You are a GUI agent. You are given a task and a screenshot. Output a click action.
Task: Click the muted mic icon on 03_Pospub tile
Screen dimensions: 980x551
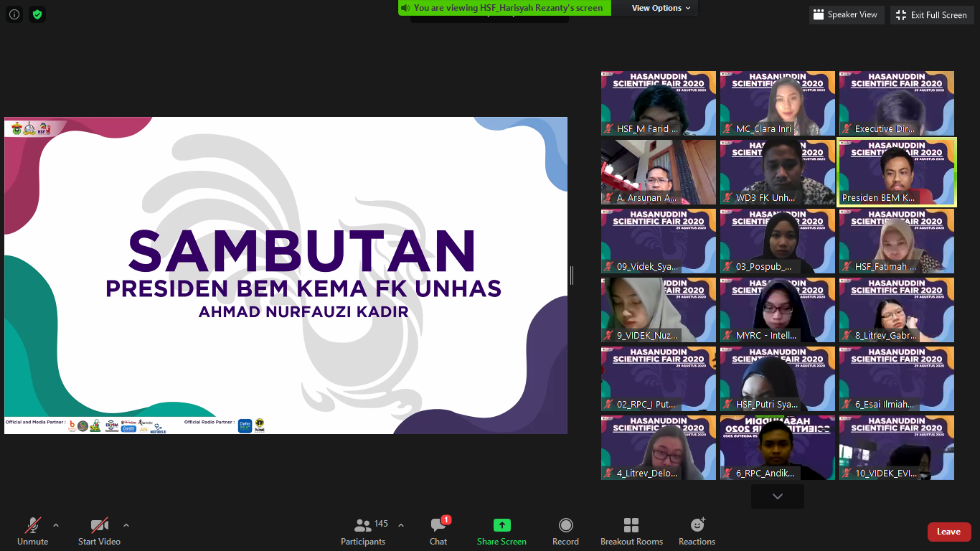(728, 267)
